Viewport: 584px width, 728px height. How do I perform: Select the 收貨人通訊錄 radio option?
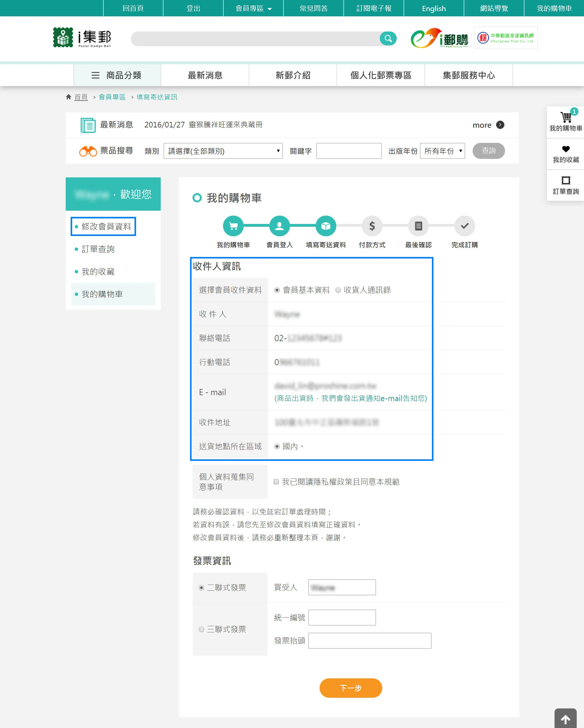coord(338,290)
